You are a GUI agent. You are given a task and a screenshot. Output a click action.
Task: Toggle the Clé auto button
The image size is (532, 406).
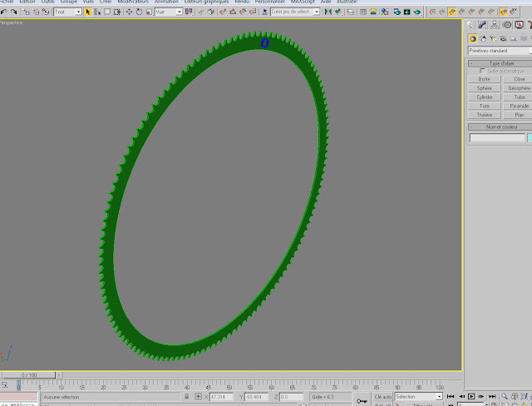pyautogui.click(x=383, y=397)
